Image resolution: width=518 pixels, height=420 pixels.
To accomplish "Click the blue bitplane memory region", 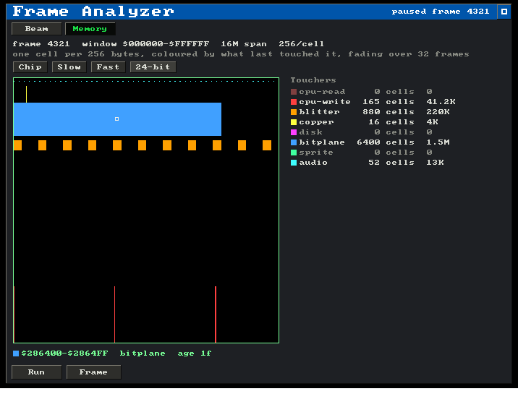I will [x=117, y=119].
